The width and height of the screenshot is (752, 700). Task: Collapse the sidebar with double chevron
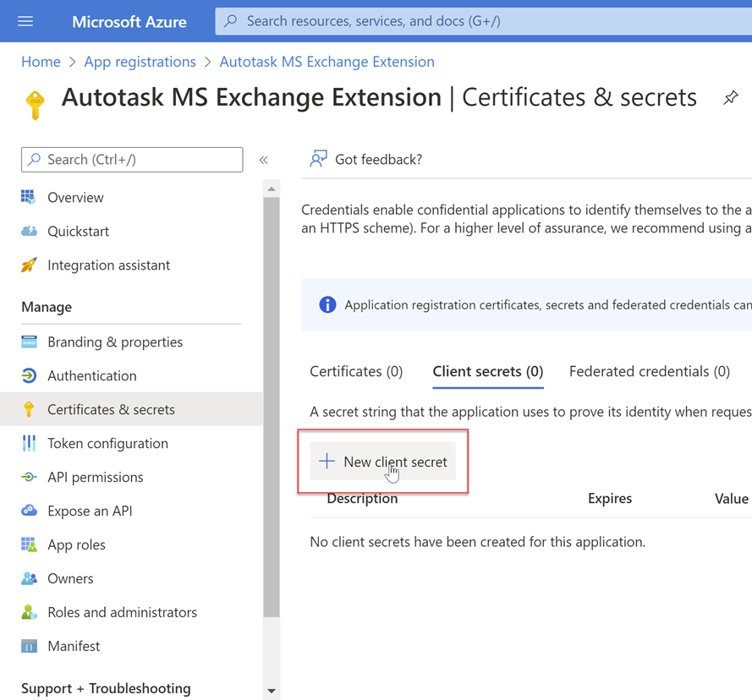(x=264, y=160)
